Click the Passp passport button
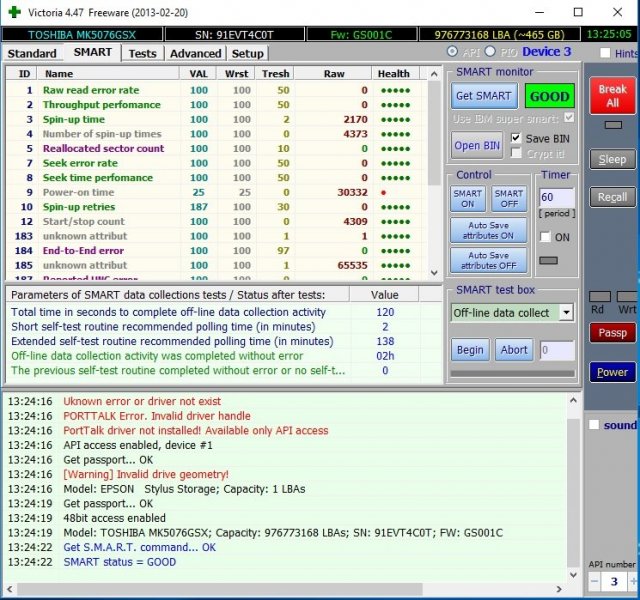Image resolution: width=640 pixels, height=600 pixels. [x=612, y=332]
